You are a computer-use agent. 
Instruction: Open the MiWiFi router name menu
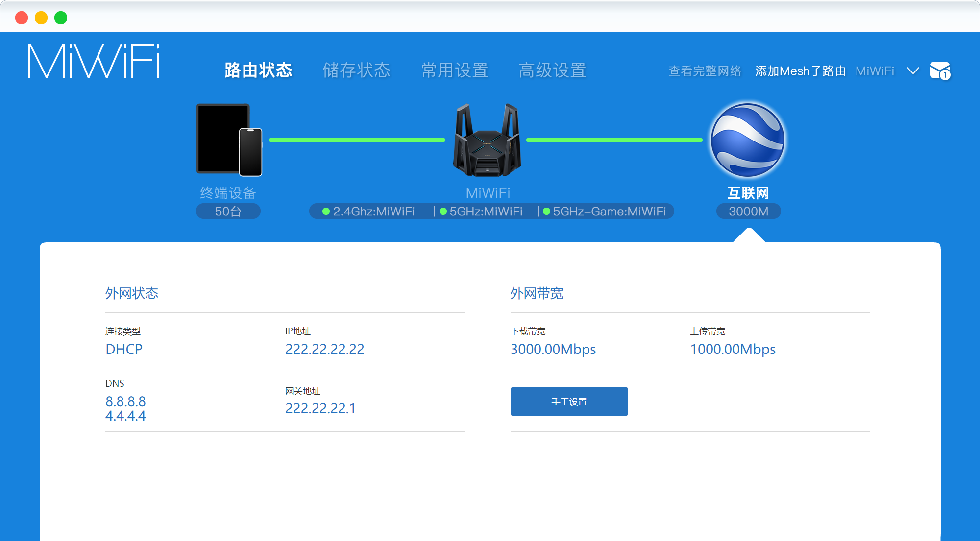pyautogui.click(x=875, y=71)
